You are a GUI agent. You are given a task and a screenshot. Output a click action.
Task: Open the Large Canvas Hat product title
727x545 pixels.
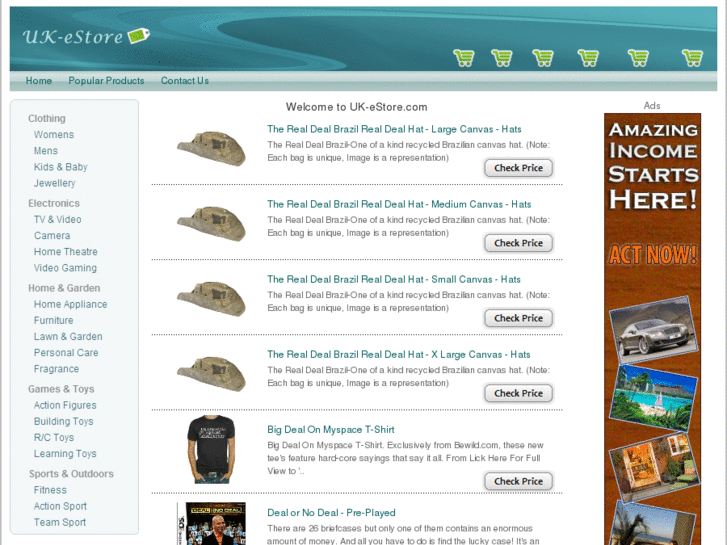click(394, 129)
